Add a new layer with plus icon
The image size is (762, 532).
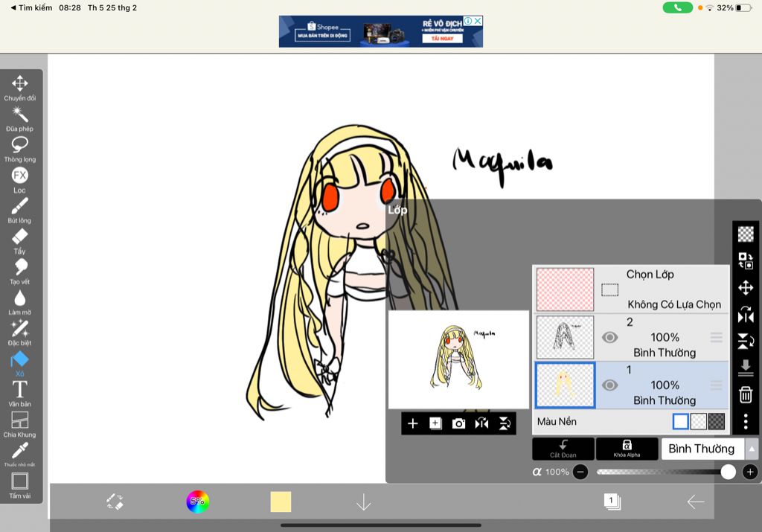tap(412, 423)
